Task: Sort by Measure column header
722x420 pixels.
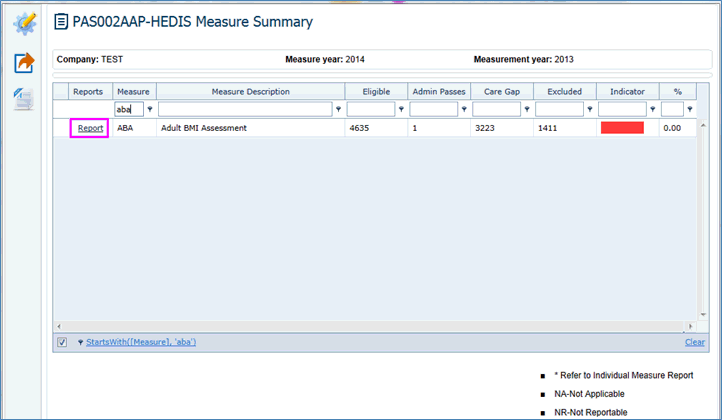Action: click(x=133, y=92)
